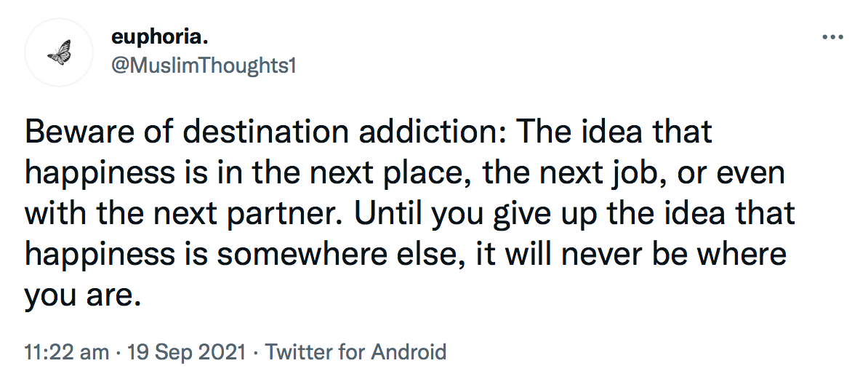Image resolution: width=868 pixels, height=390 pixels.
Task: Open the 11:22 am timestamp
Action: [x=67, y=351]
